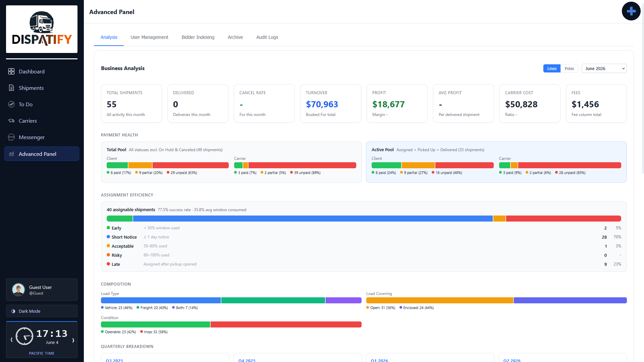Viewport: 644px width, 362px height.
Task: View the Audit Logs tab
Action: click(267, 37)
